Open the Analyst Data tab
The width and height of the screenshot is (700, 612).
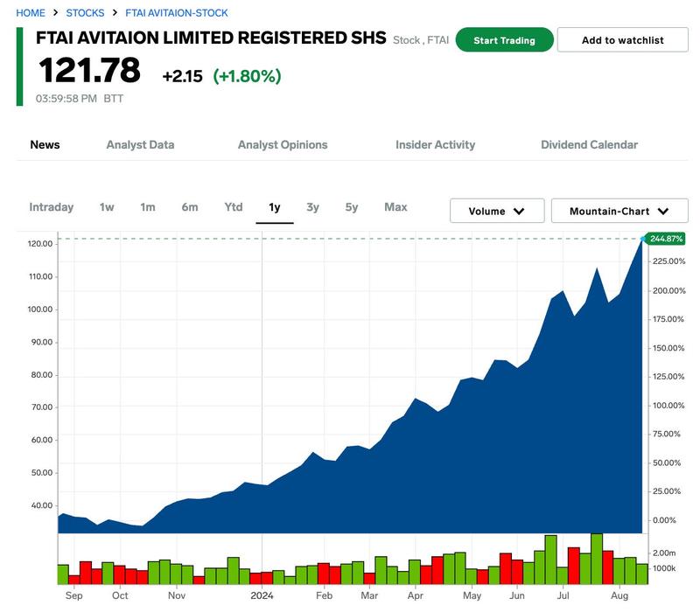[x=140, y=145]
